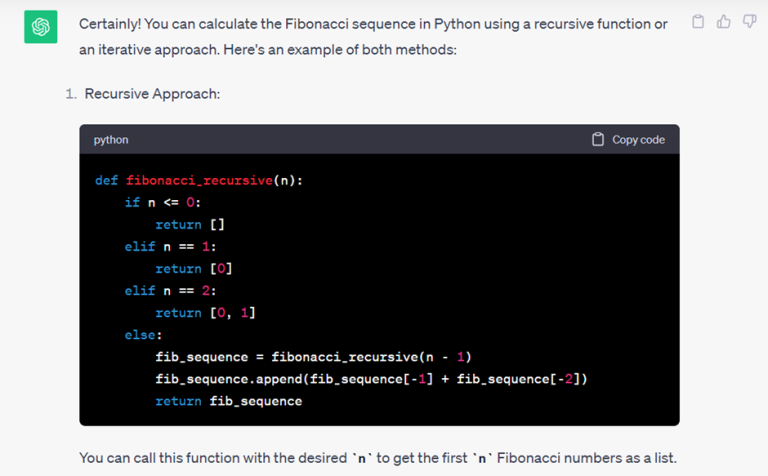Click the 'return [0]' code line
The image size is (768, 476).
tap(194, 268)
